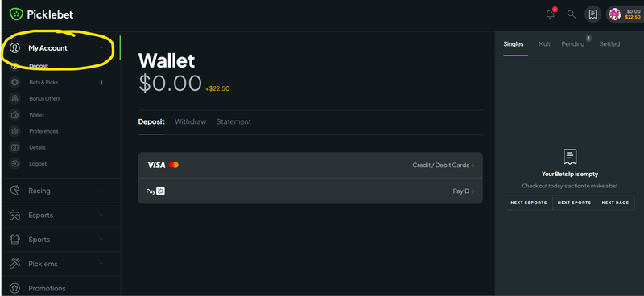Viewport: 644px width, 296px height.
Task: Click the Promotions star icon
Action: [x=14, y=288]
